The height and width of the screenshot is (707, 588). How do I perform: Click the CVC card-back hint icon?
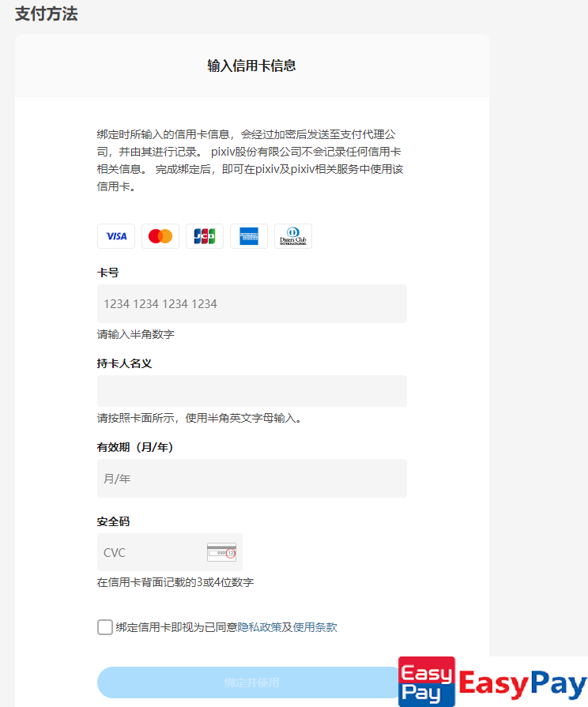[x=221, y=552]
